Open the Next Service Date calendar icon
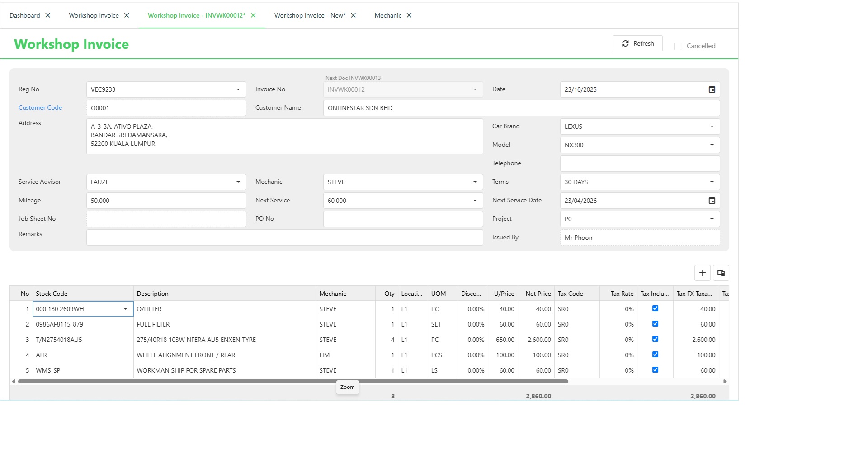 tap(712, 201)
